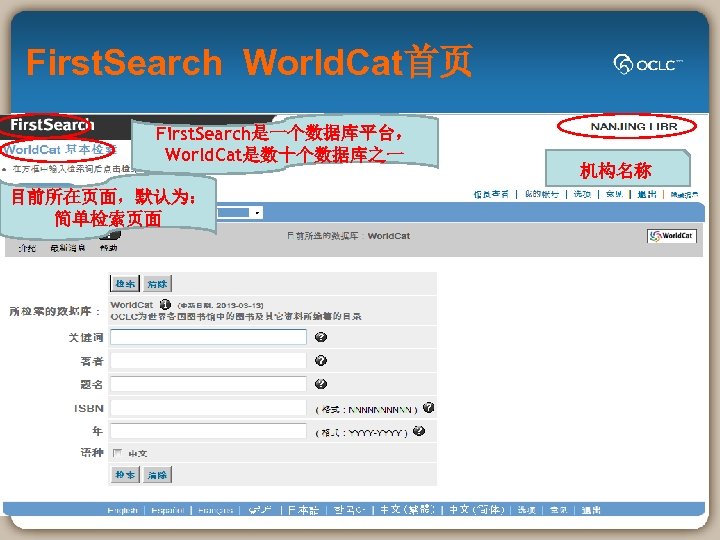Screen dimensions: 720x540
Task: Open help icon beside ISBN format hint
Action: (428, 407)
